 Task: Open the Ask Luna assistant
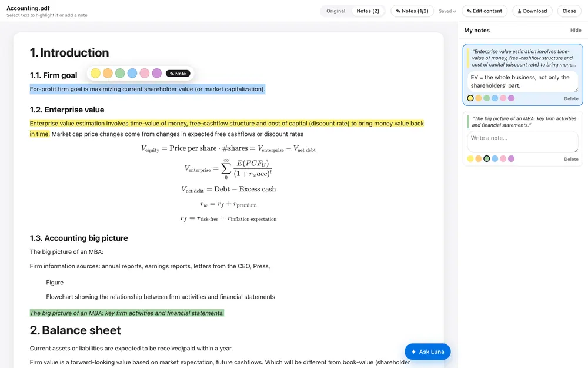pos(427,352)
